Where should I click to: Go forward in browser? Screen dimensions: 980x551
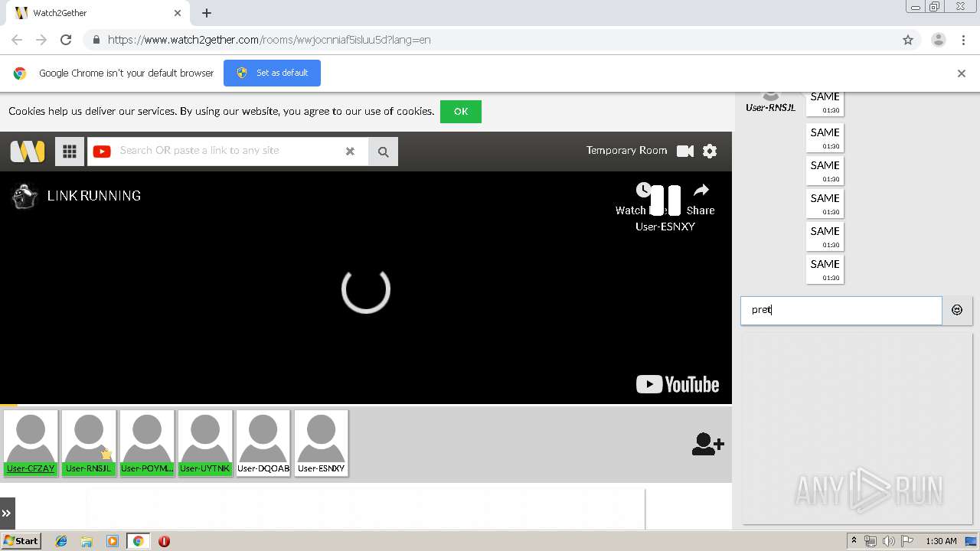[x=41, y=40]
